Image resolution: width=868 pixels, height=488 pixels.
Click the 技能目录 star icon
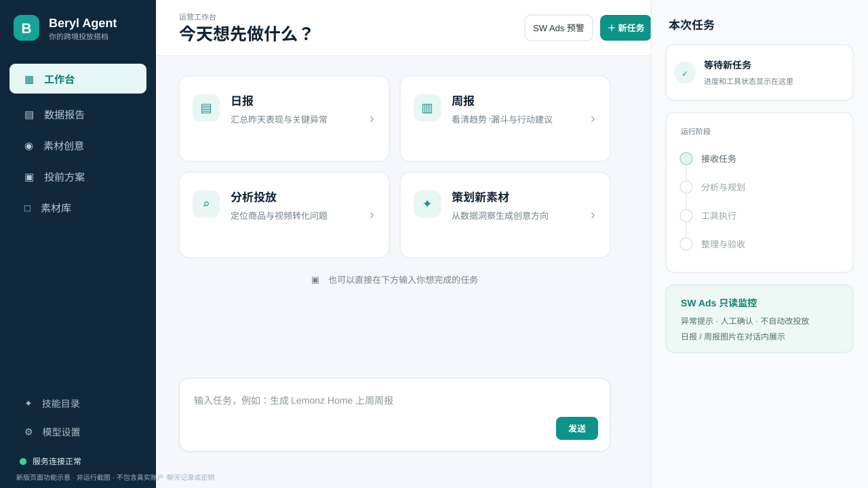pos(28,403)
